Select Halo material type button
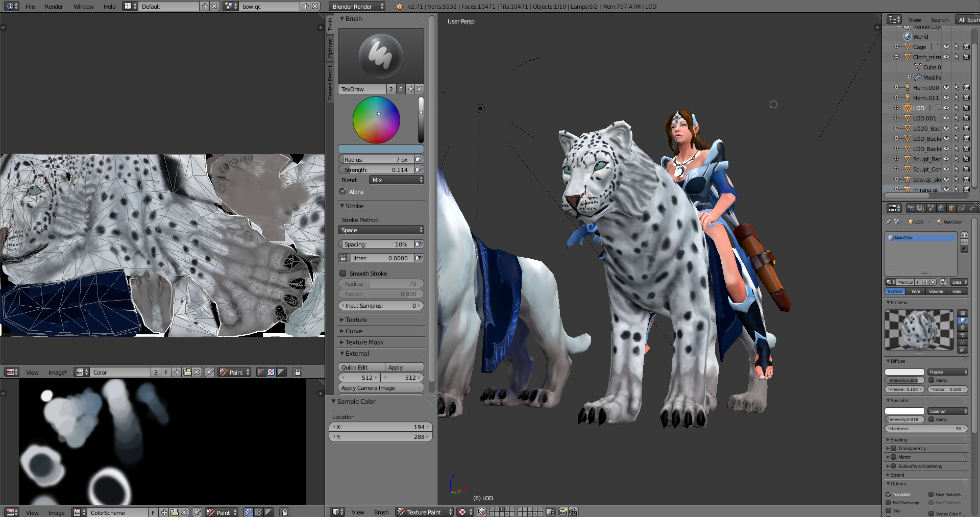 click(957, 291)
